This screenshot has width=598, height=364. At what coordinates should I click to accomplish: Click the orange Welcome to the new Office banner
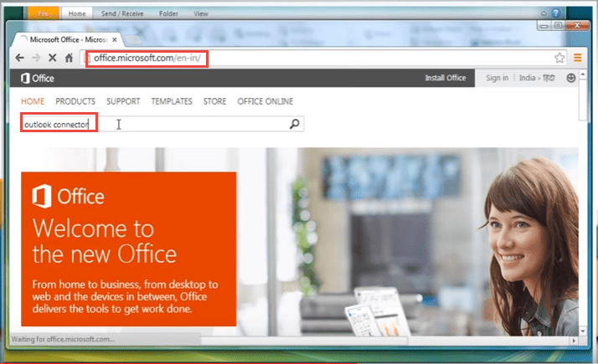click(128, 249)
